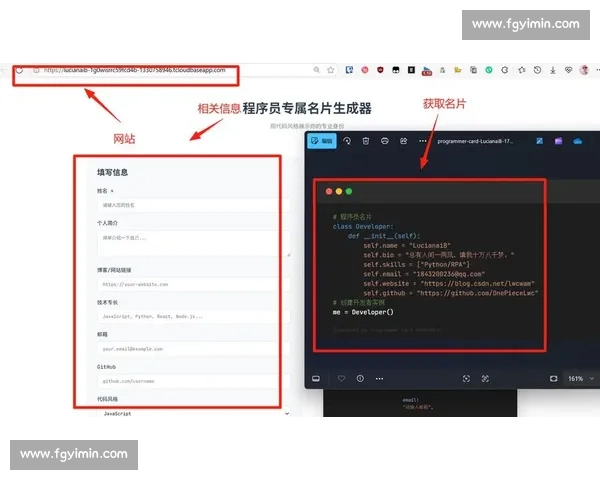Click the 填写信息 form heading
The width and height of the screenshot is (600, 480).
tap(112, 172)
